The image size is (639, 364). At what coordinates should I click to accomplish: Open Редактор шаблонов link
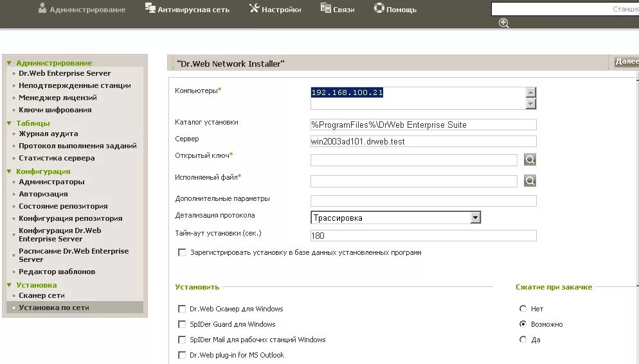57,272
